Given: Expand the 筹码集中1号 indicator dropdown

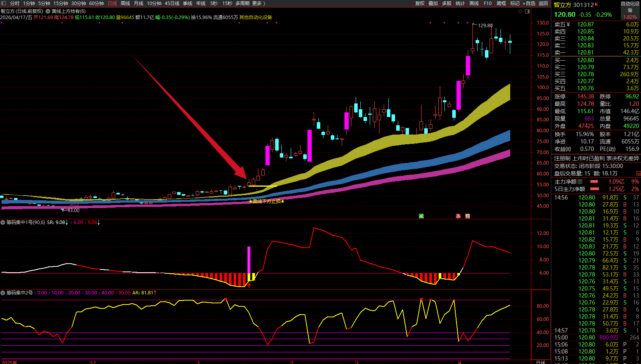Looking at the screenshot, I should [x=3, y=222].
